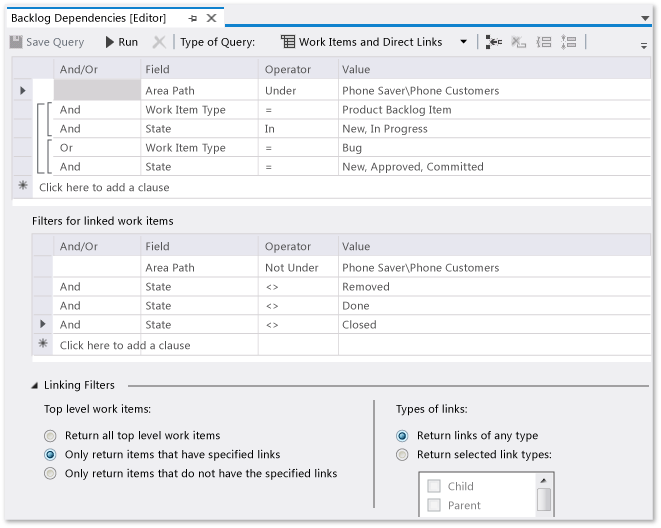Click the grayed X stop icon
The image size is (661, 528).
tap(159, 42)
